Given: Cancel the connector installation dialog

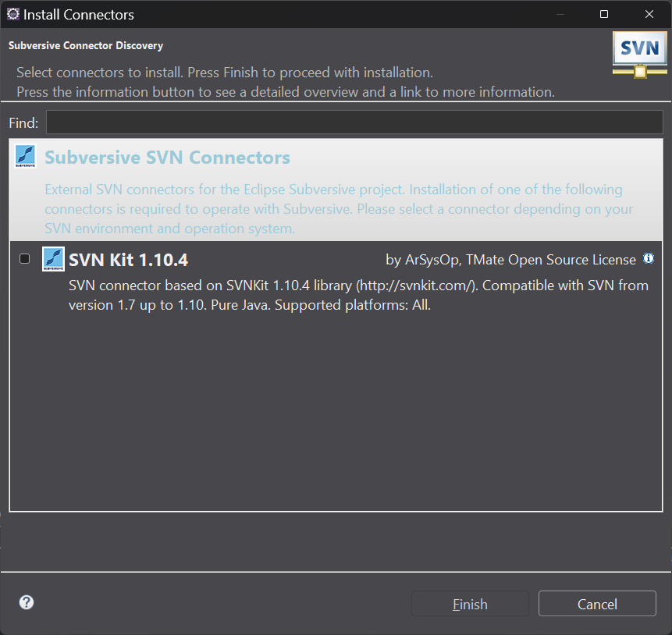Looking at the screenshot, I should pyautogui.click(x=597, y=604).
